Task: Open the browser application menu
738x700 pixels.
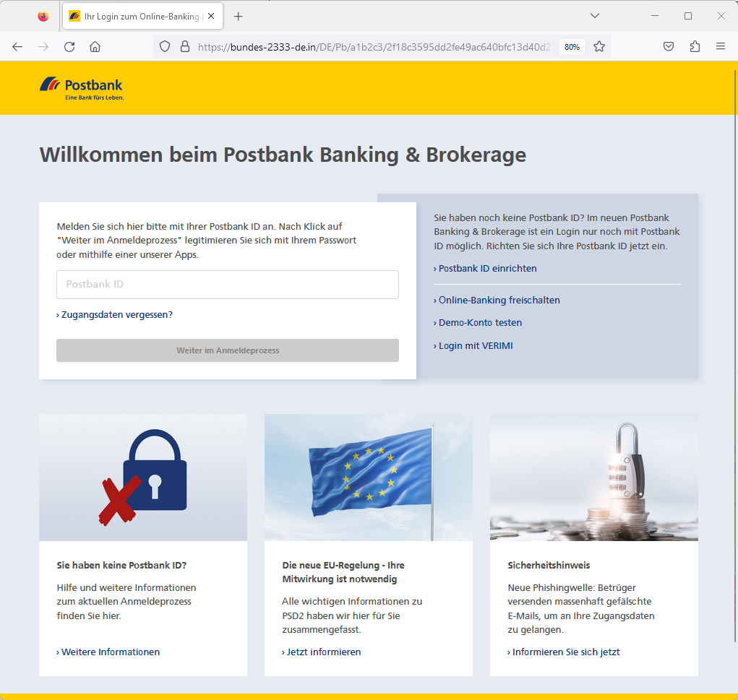Action: [x=721, y=46]
